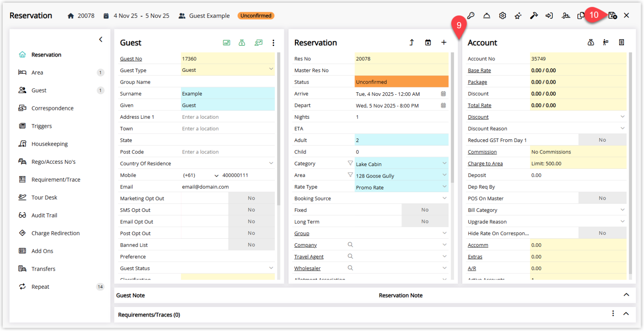Click the Total Rate link
Viewport: 644px width, 331px height.
tap(480, 105)
